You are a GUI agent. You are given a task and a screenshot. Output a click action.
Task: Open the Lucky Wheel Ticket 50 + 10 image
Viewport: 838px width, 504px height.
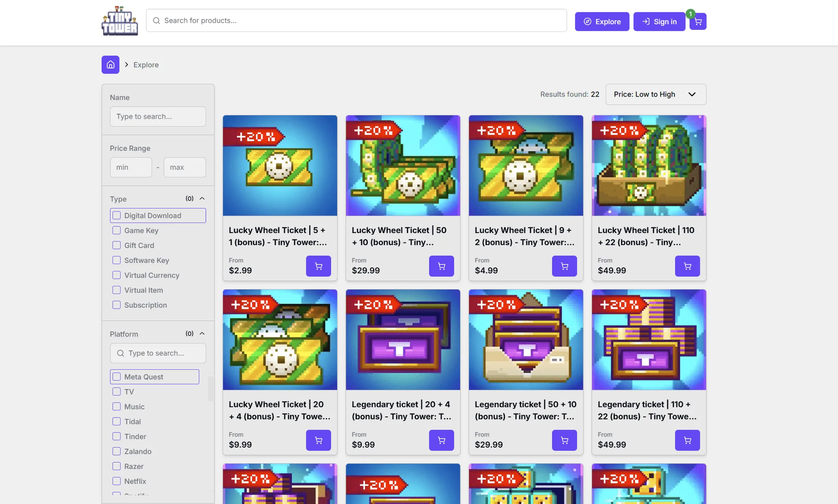(x=403, y=165)
